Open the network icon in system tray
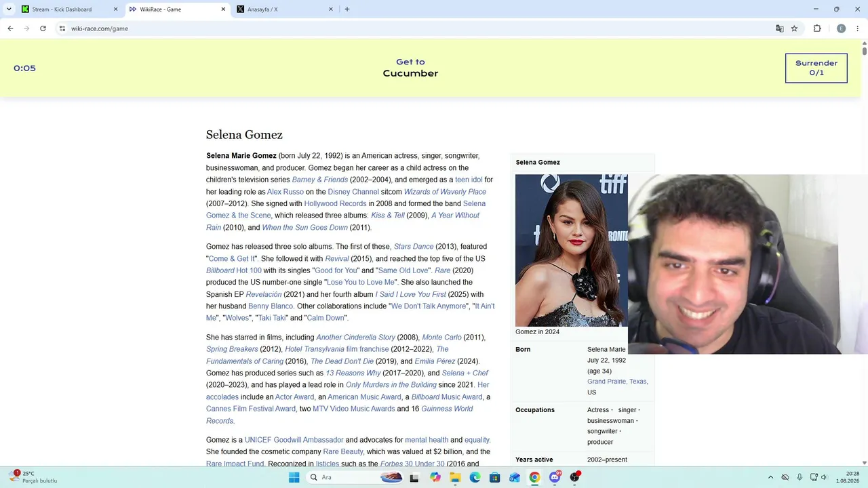Image resolution: width=868 pixels, height=488 pixels. pyautogui.click(x=814, y=477)
